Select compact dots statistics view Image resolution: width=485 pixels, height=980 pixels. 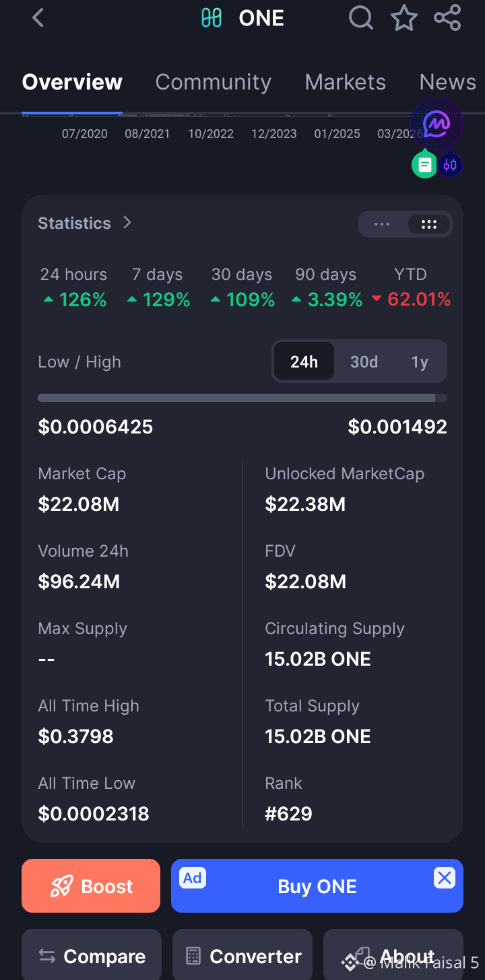pos(382,225)
